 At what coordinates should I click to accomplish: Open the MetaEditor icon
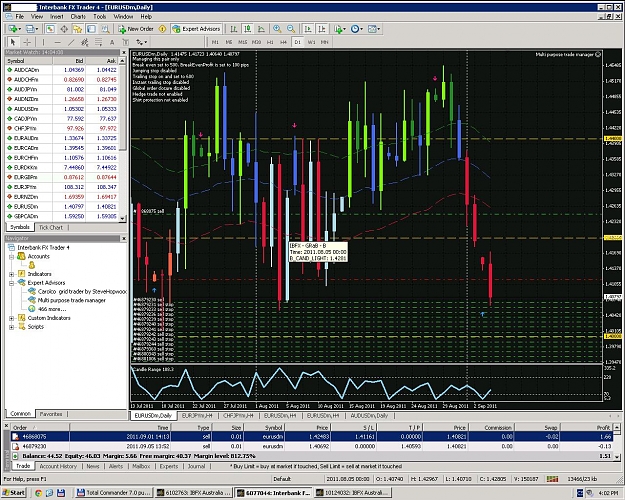[x=163, y=29]
